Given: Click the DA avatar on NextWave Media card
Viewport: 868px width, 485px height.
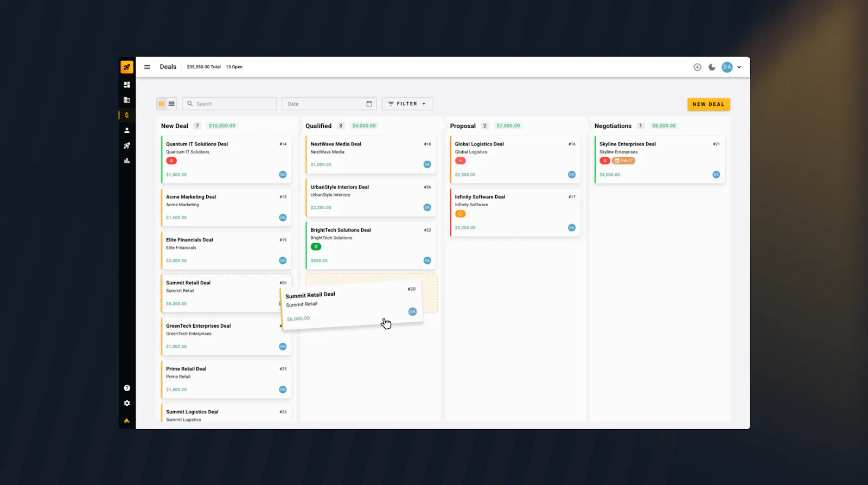Looking at the screenshot, I should [x=427, y=164].
